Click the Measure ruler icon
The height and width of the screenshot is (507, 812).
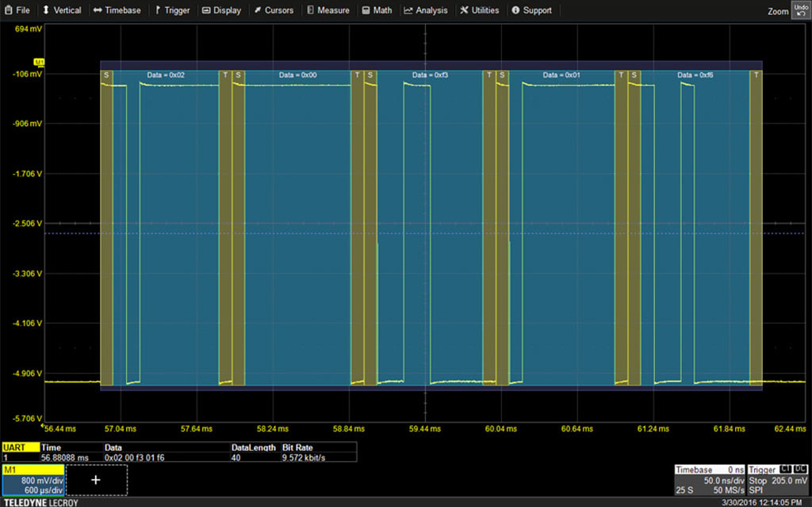coord(311,10)
